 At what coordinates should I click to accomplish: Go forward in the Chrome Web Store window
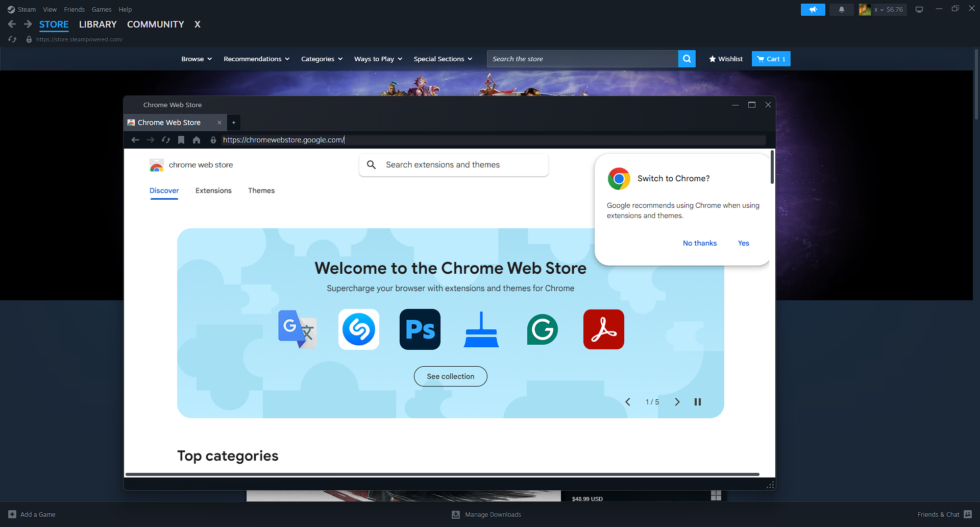tap(151, 140)
